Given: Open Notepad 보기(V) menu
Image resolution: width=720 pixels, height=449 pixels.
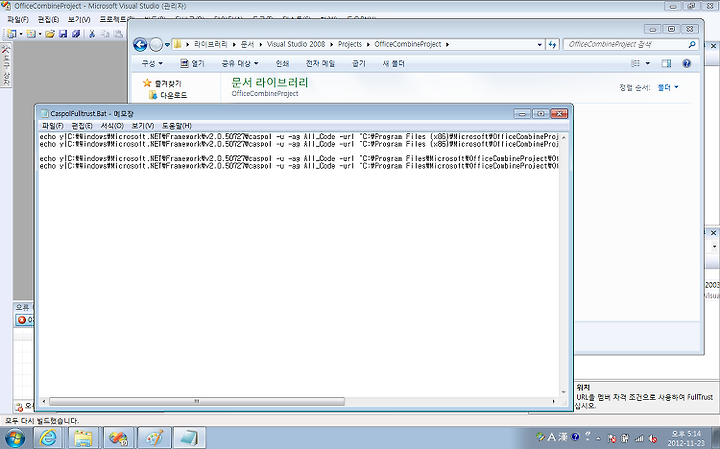Looking at the screenshot, I should (x=142, y=126).
